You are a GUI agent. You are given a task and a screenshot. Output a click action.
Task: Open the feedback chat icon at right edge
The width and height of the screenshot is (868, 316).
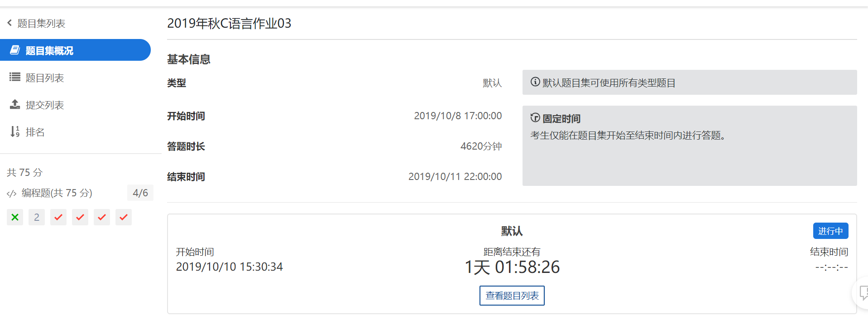[863, 292]
